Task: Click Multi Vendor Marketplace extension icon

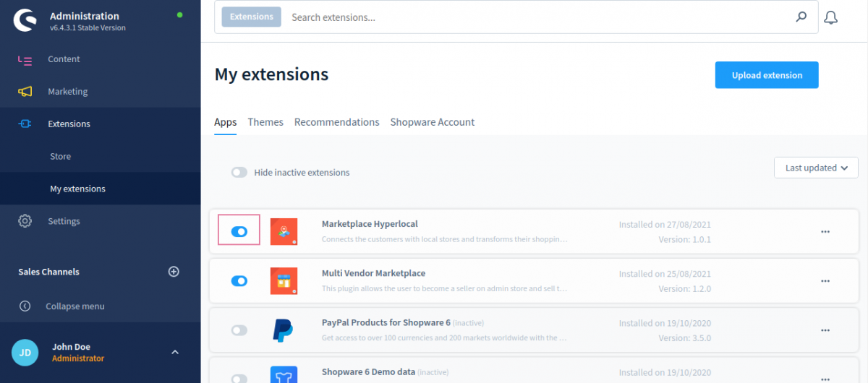Action: tap(284, 281)
